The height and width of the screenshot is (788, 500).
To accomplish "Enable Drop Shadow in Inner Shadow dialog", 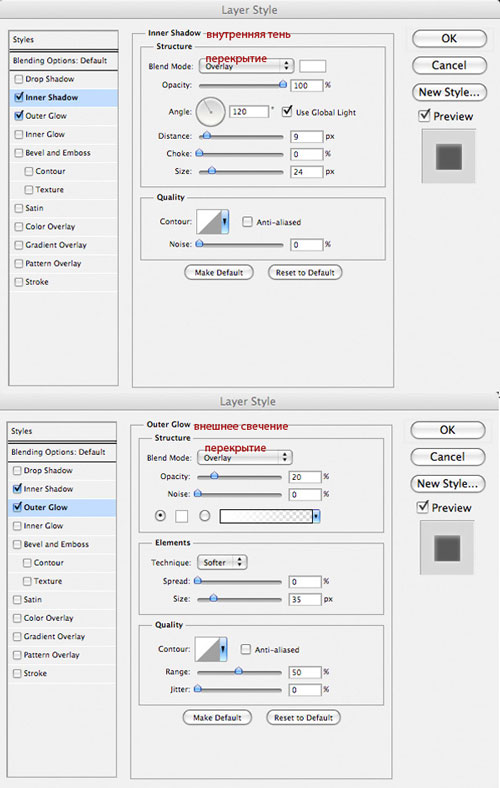I will (x=19, y=79).
